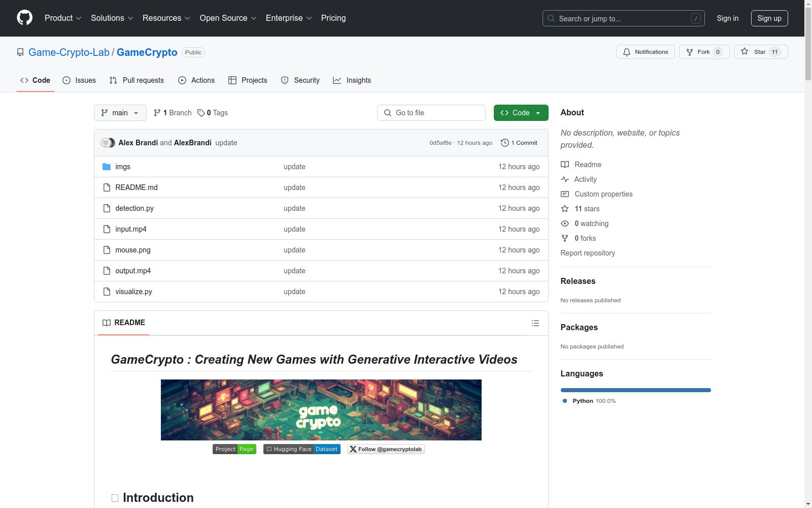Viewport: 812px width, 508px height.
Task: Open the green Code dropdown
Action: 521,113
